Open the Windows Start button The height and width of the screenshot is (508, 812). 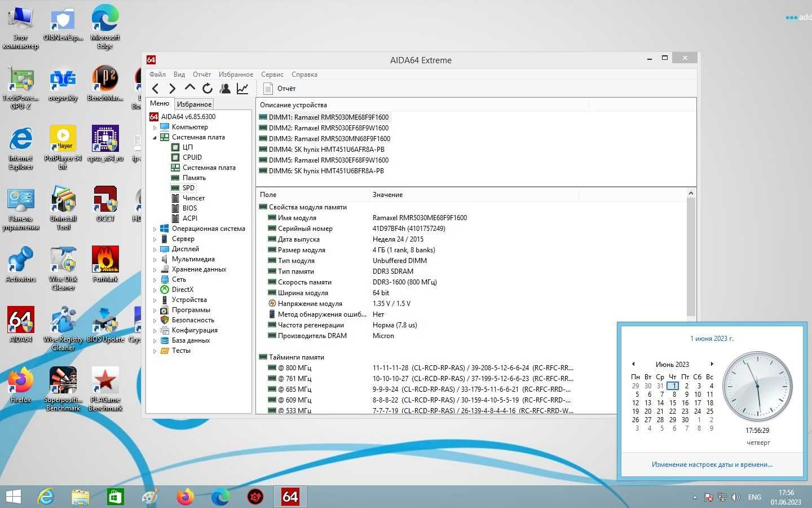coord(13,497)
